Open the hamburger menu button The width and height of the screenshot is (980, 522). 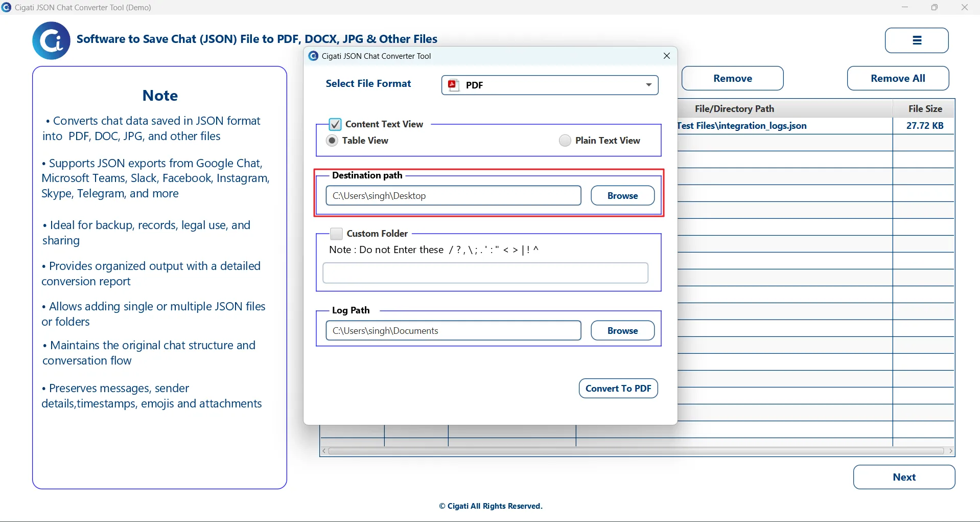917,40
